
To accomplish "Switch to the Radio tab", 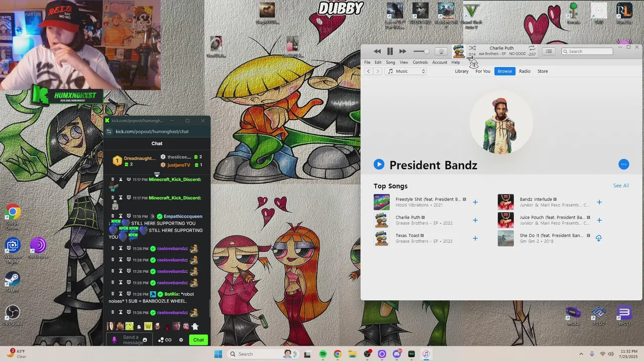I will tap(525, 71).
